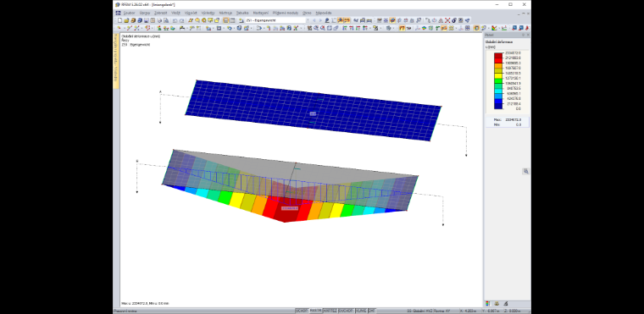Toggle UCHOP snap in status bar
This screenshot has width=644, height=314.
pos(302,311)
